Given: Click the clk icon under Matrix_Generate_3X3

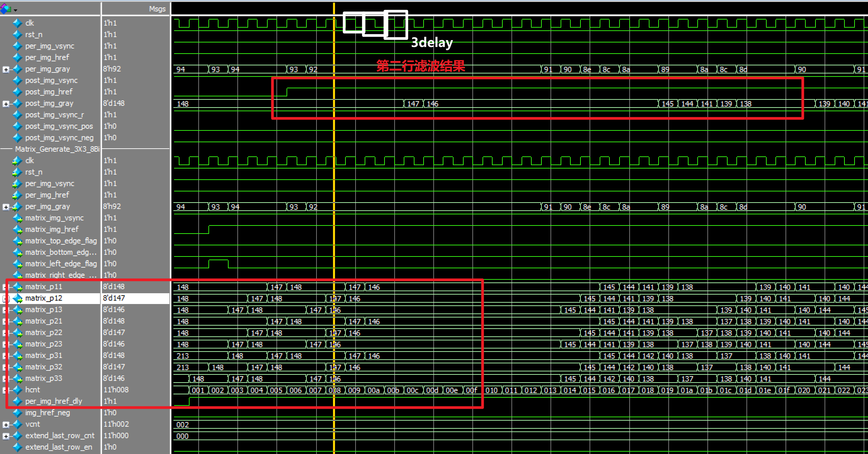Looking at the screenshot, I should coord(18,160).
